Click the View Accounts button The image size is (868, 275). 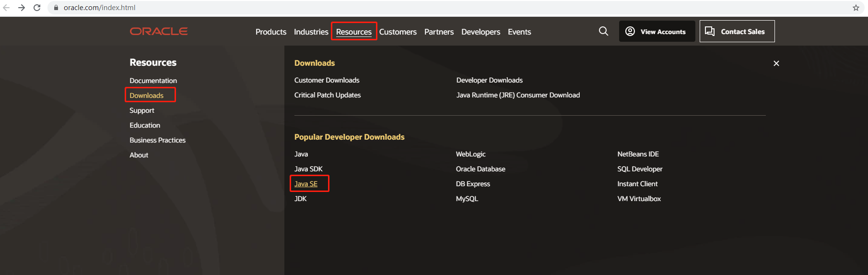click(657, 31)
